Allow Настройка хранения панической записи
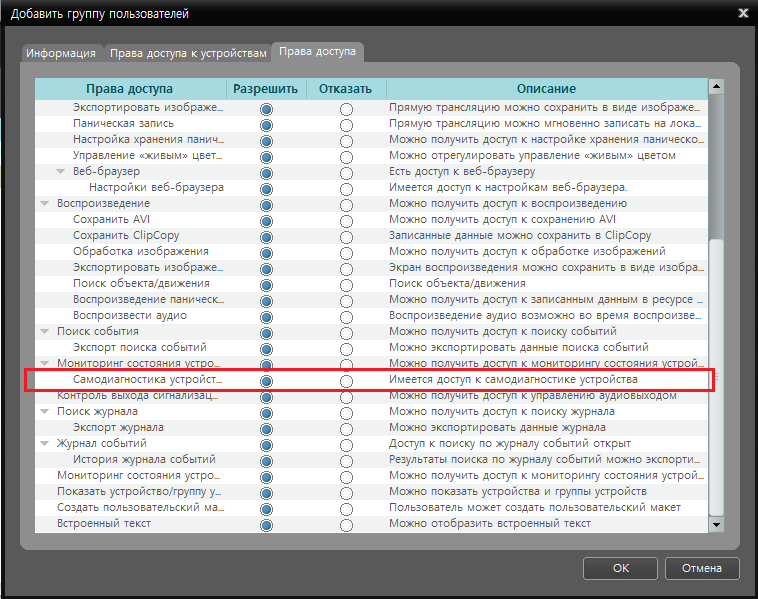This screenshot has height=599, width=758. pos(266,141)
